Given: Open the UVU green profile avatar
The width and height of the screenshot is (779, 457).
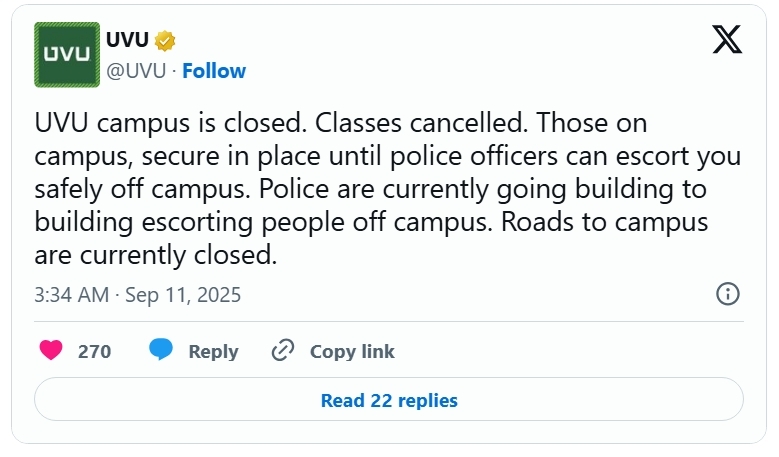Looking at the screenshot, I should 67,55.
